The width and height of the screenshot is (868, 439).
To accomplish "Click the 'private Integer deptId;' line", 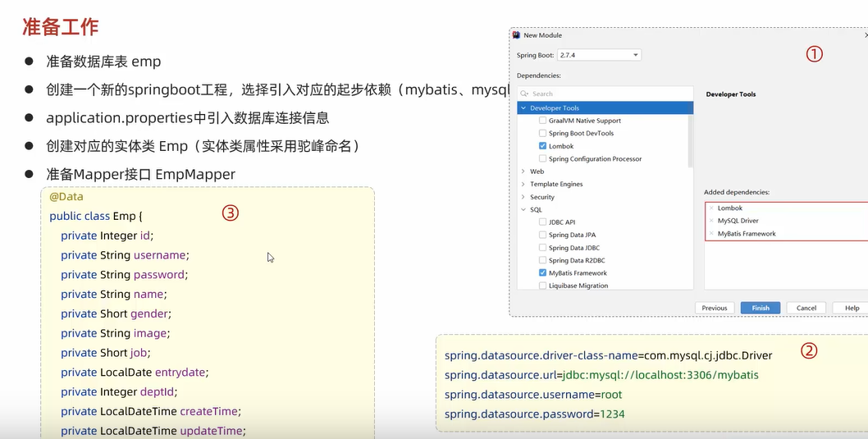I will pyautogui.click(x=119, y=392).
